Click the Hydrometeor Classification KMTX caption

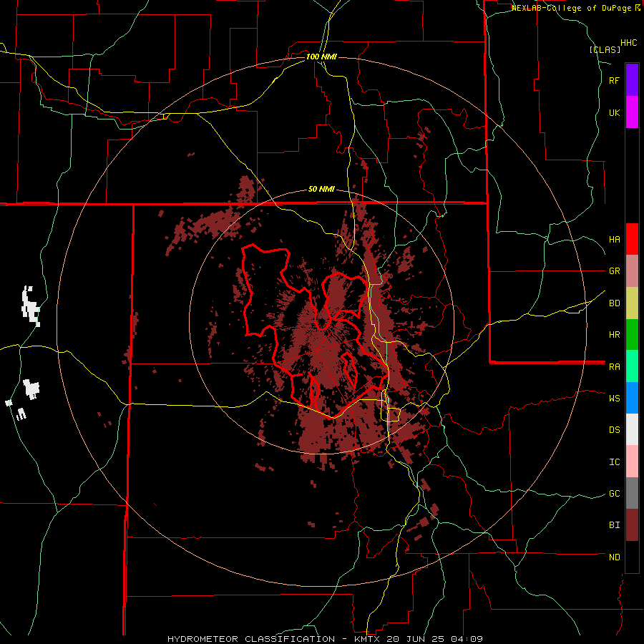tap(325, 639)
